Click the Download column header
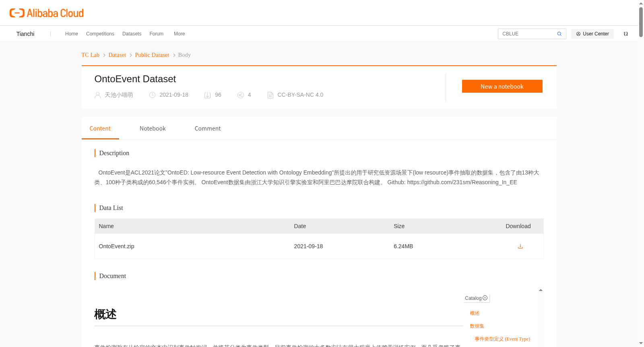 (518, 226)
